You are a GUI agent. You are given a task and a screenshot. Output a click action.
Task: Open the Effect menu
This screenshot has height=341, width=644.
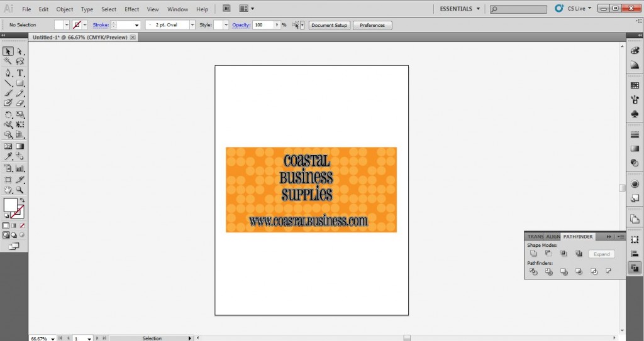click(x=132, y=9)
